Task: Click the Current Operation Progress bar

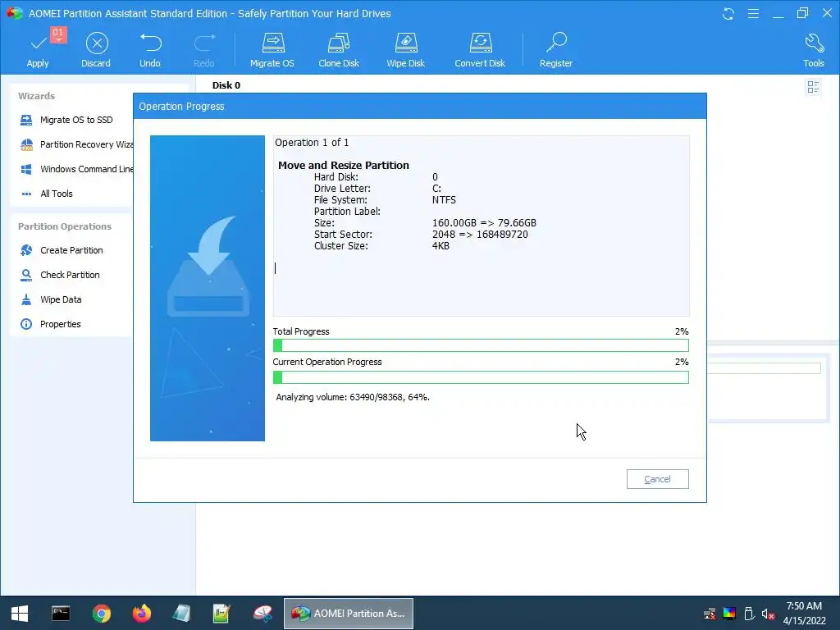Action: pos(481,377)
